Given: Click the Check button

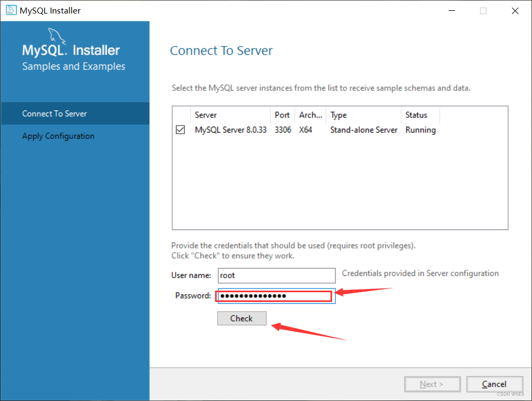Looking at the screenshot, I should coord(242,318).
